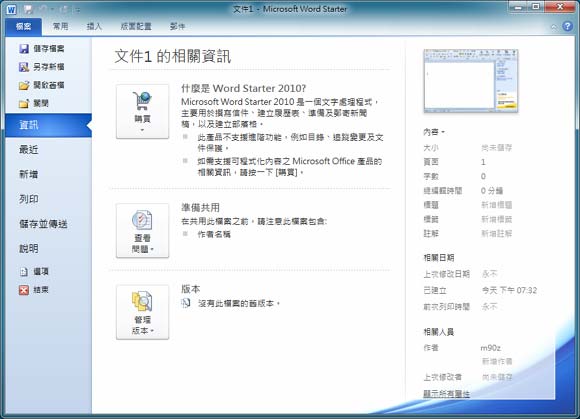Click the 大小 label in properties
This screenshot has width=580, height=419.
coord(431,148)
